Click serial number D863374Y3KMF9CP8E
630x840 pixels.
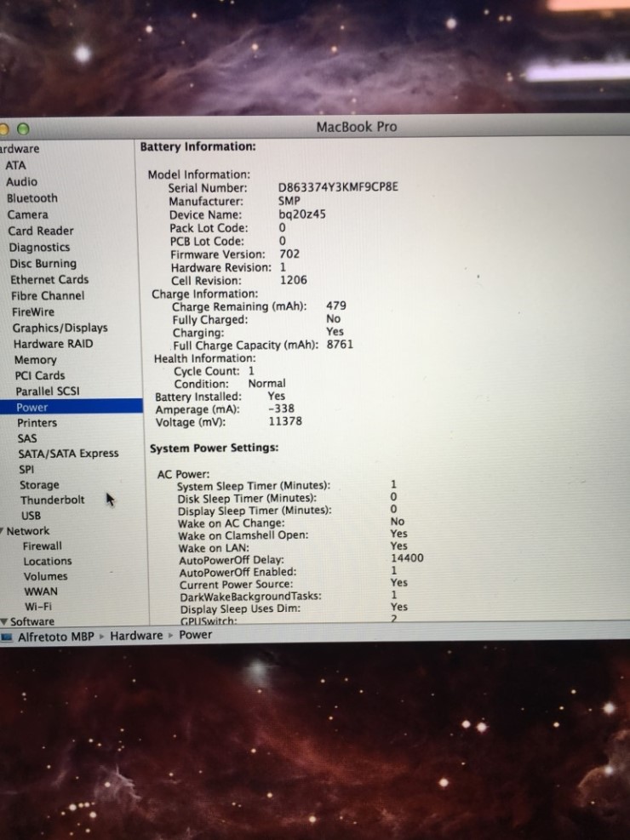point(338,187)
